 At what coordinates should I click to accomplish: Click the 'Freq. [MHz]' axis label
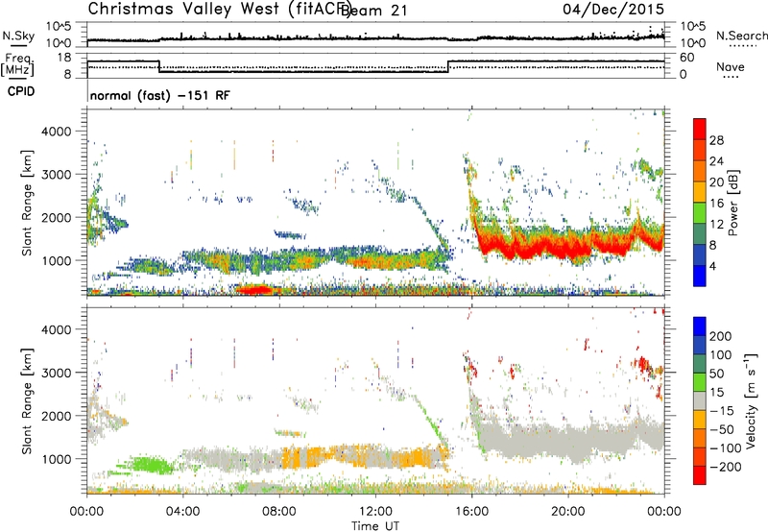point(18,64)
